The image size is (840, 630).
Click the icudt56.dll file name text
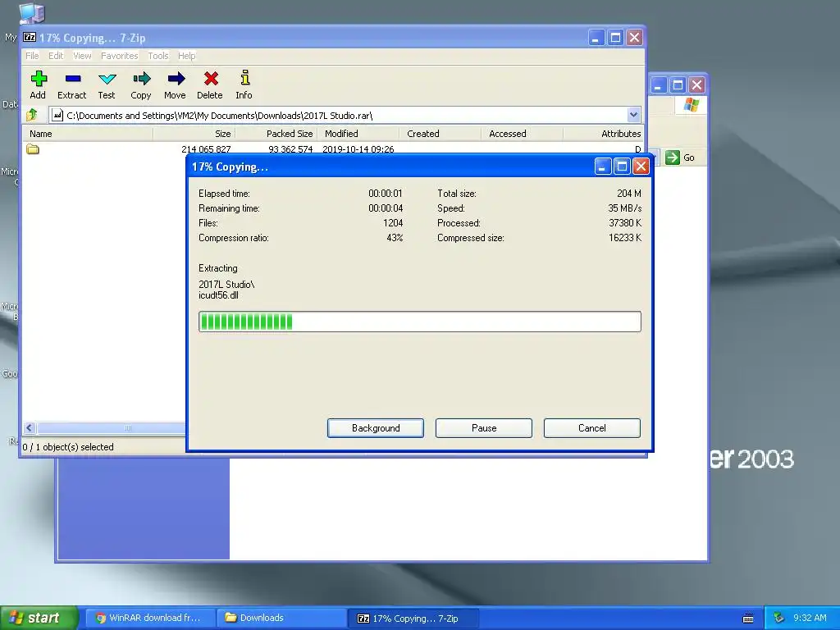pyautogui.click(x=218, y=295)
